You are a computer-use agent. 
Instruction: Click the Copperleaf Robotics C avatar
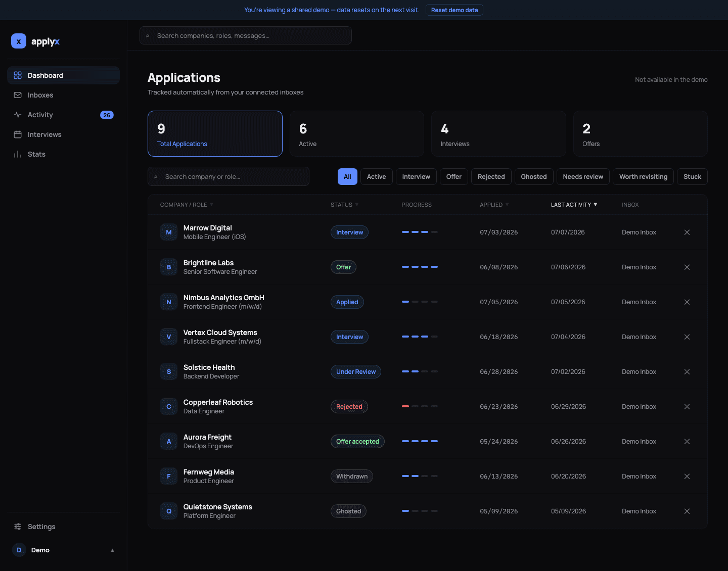point(169,407)
